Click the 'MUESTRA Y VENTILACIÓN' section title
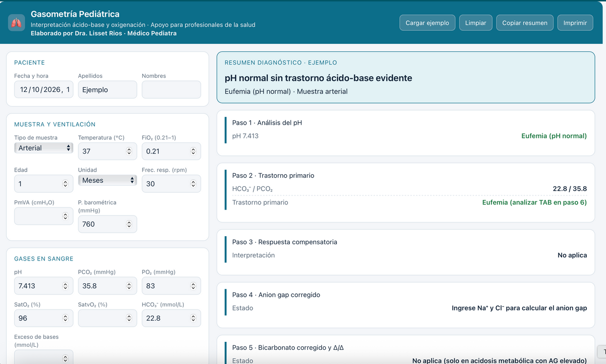The image size is (606, 364). 55,124
